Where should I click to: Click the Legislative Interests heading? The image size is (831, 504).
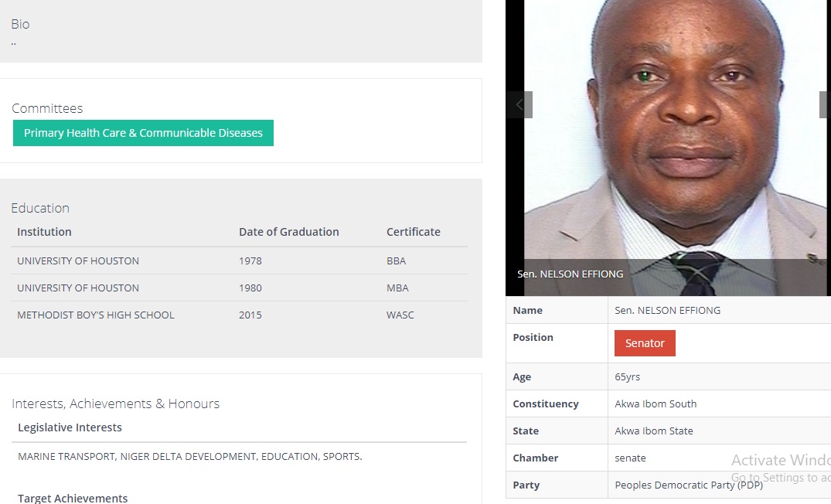click(70, 427)
